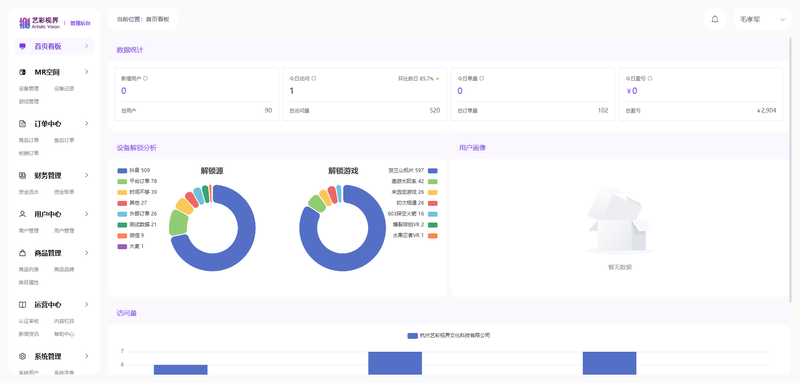Toggle 时间不够 39 legend series
The height and width of the screenshot is (383, 800).
[x=137, y=192]
